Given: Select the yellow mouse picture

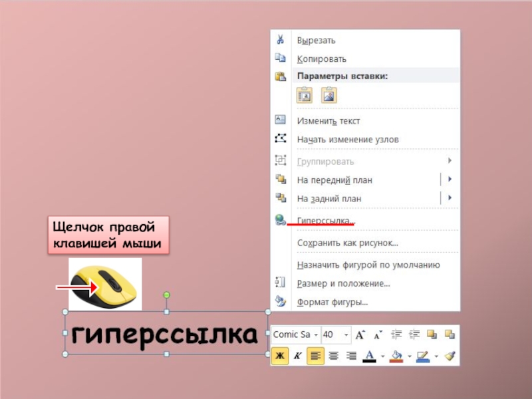Looking at the screenshot, I should 105,284.
